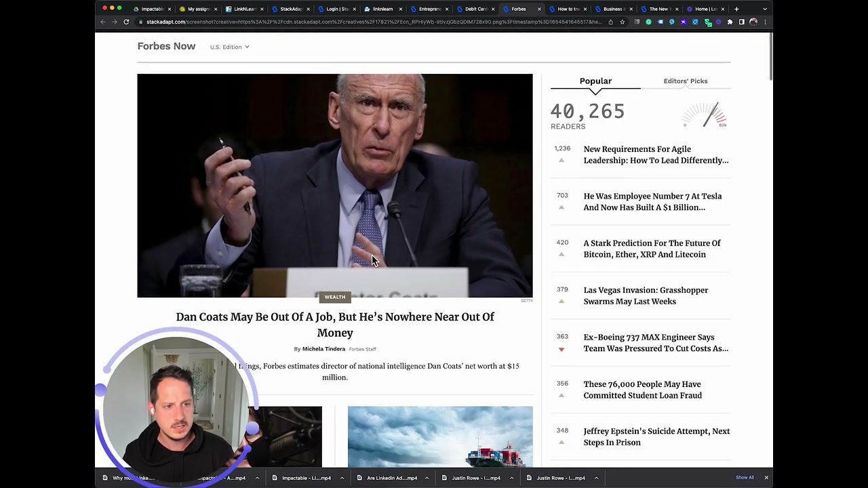Open the Bitcoin, Ether, XRP prediction article

point(652,249)
